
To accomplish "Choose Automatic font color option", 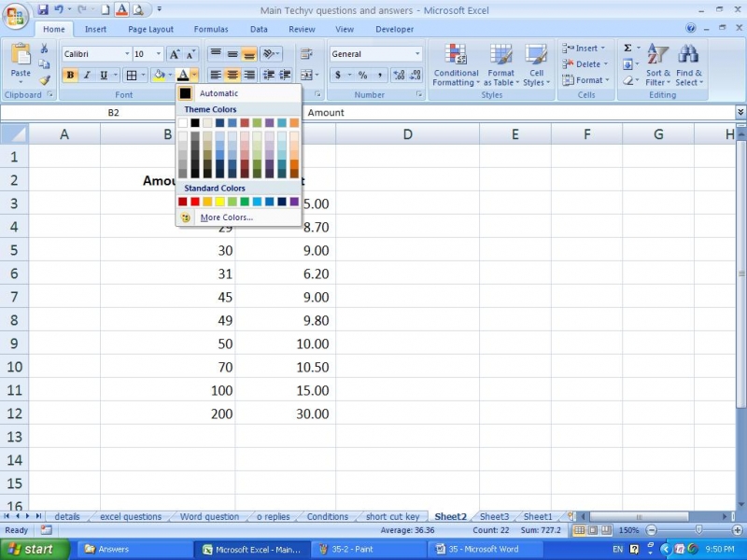I will [218, 93].
